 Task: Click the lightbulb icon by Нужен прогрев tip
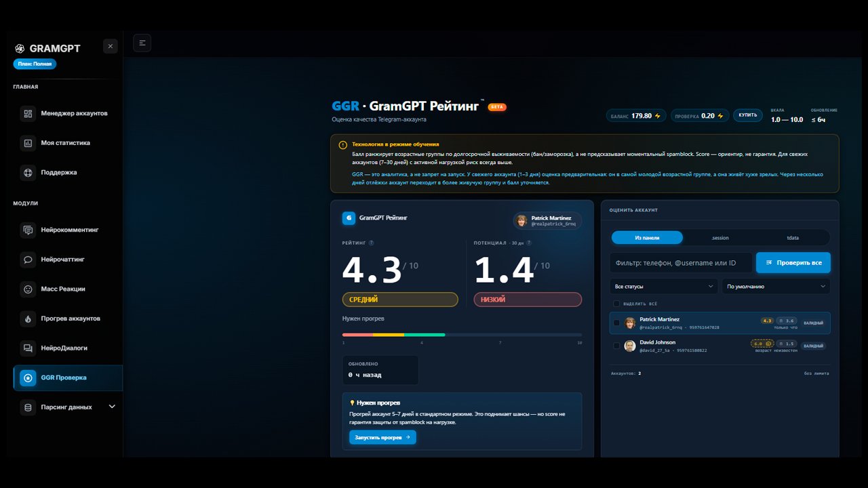point(352,403)
